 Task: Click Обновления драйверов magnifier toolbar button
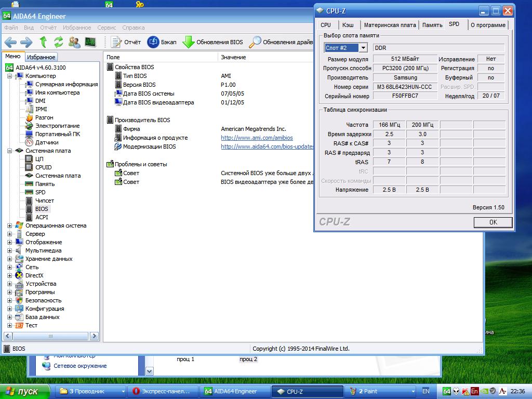tap(281, 42)
